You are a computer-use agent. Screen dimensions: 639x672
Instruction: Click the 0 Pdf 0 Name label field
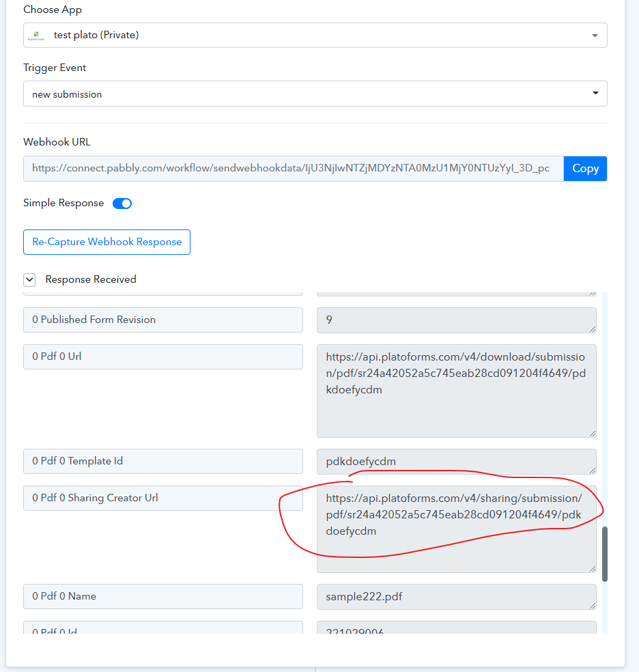click(163, 597)
